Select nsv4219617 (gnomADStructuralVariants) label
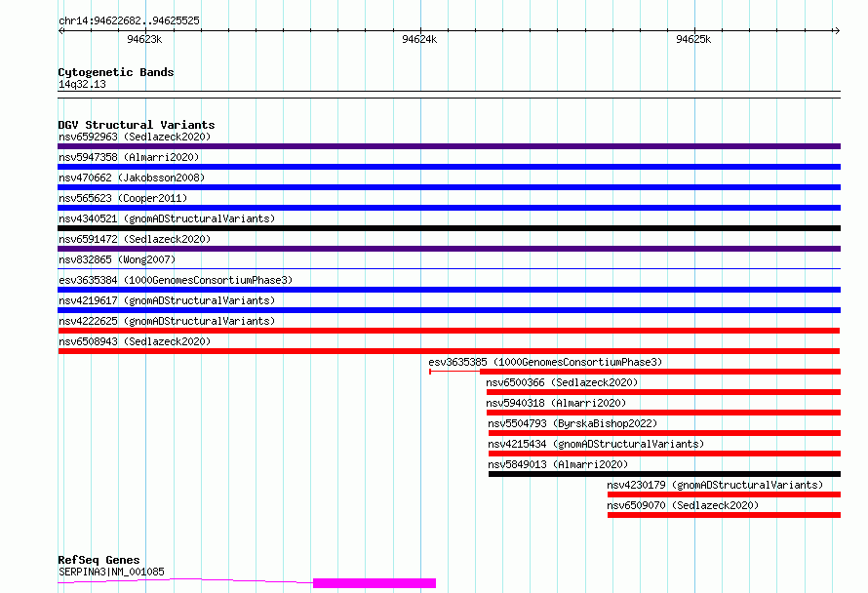This screenshot has height=593, width=868. point(167,300)
